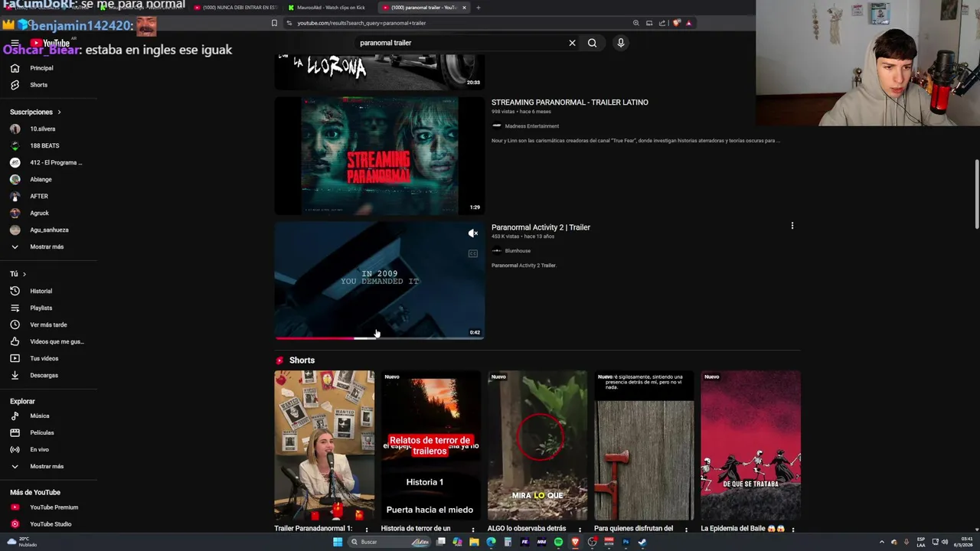Open the red axe short thumbnail
Image resolution: width=980 pixels, height=551 pixels.
pos(644,445)
